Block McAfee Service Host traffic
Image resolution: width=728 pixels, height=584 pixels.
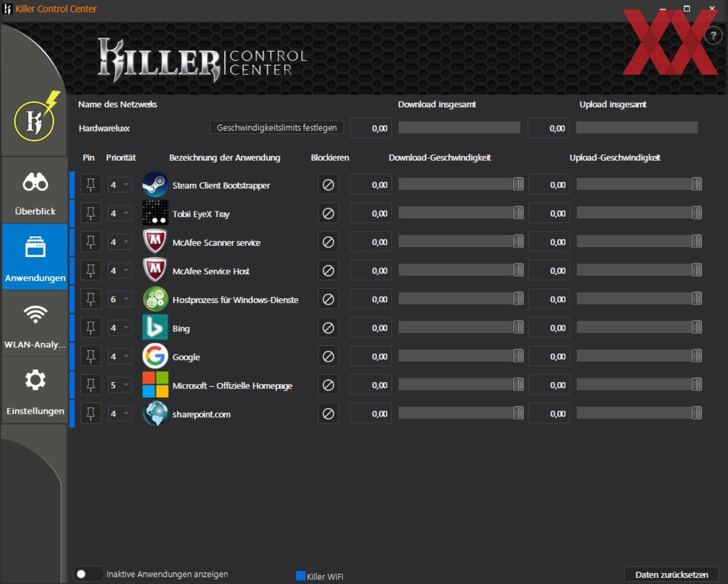[328, 270]
